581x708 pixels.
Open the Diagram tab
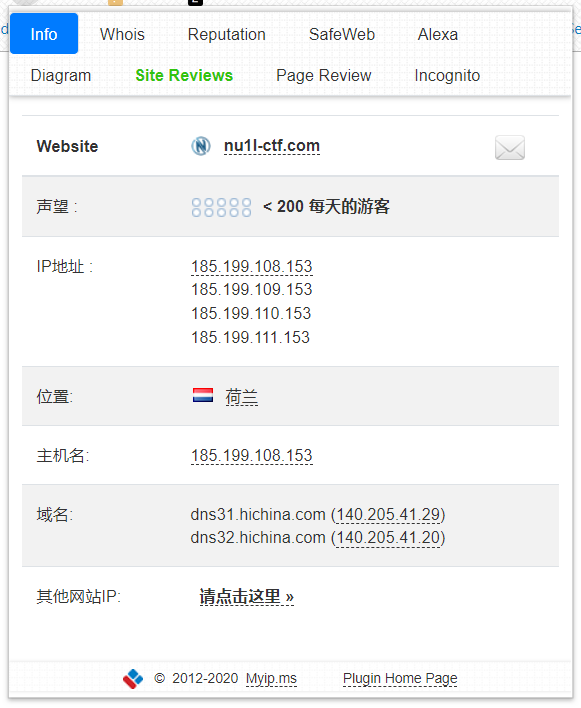[x=61, y=75]
